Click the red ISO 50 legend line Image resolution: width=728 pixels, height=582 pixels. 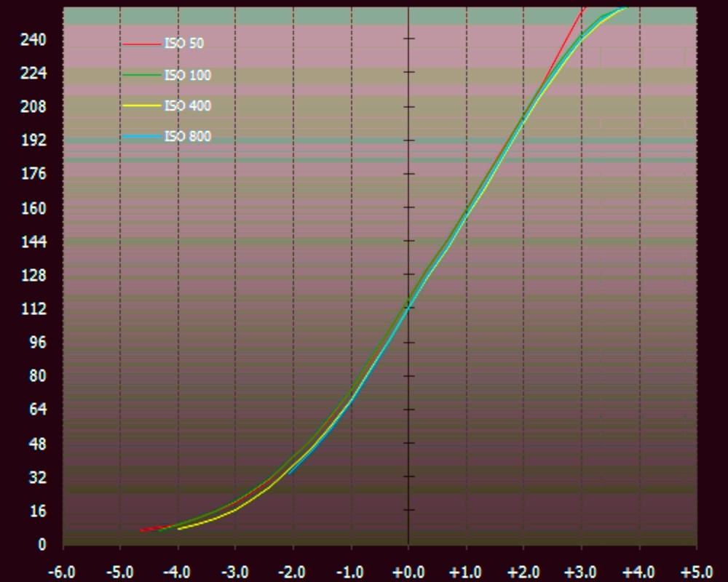pyautogui.click(x=142, y=44)
